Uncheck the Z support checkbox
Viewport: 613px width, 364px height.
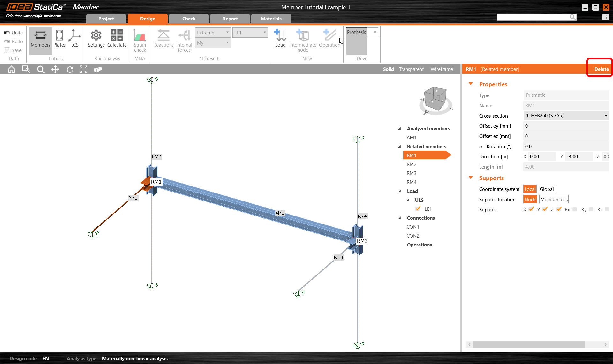(559, 209)
